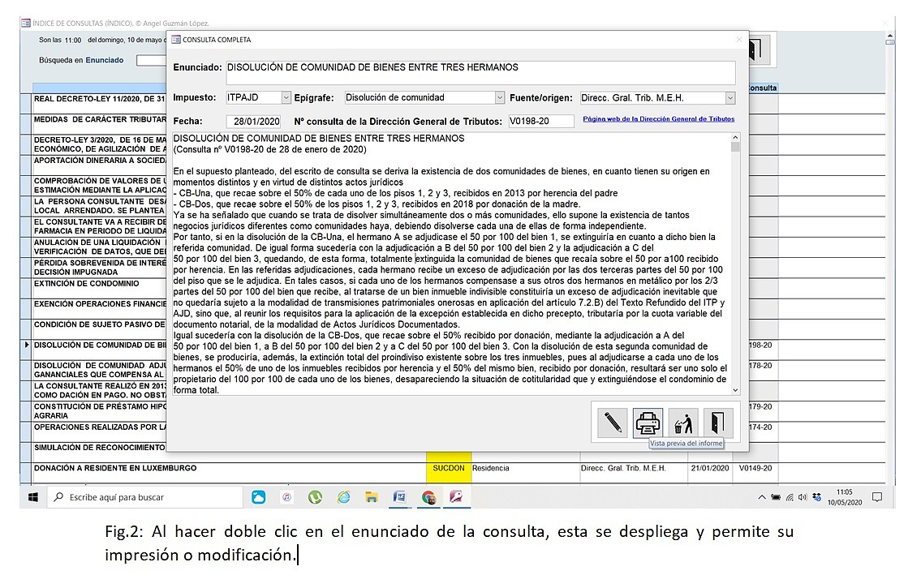The image size is (921, 588).
Task: Select the row 'ANULACIÓN DE UNA LIQUIDACIÓN'
Action: point(99,247)
